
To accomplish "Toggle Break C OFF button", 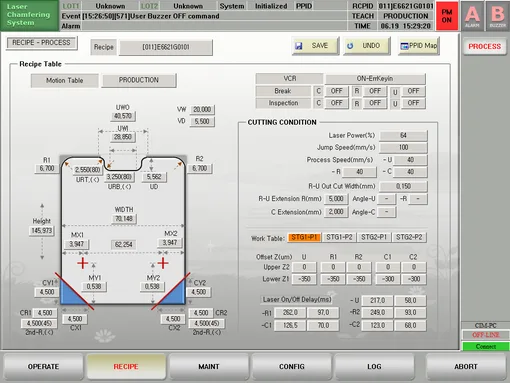I will click(336, 91).
